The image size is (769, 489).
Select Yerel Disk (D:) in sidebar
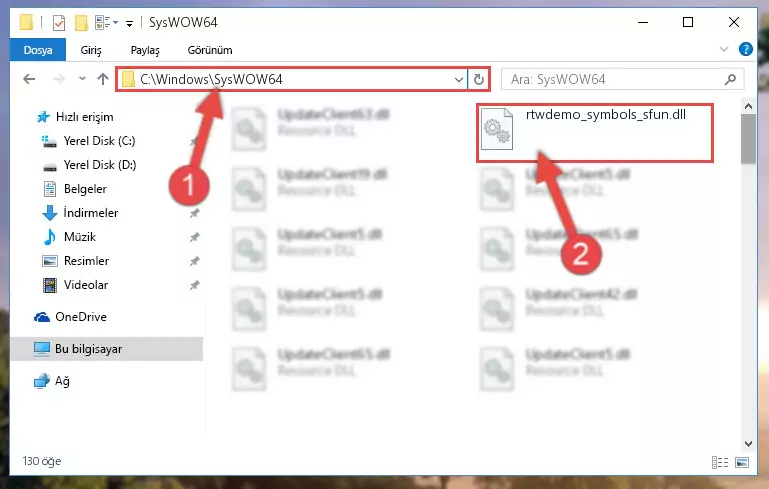click(100, 165)
